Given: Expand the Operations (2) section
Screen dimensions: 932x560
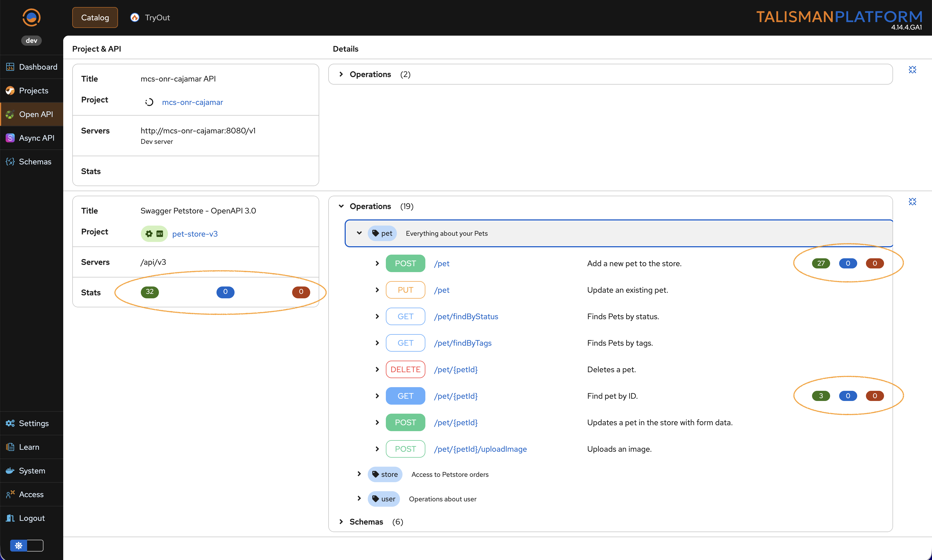Looking at the screenshot, I should pyautogui.click(x=341, y=74).
